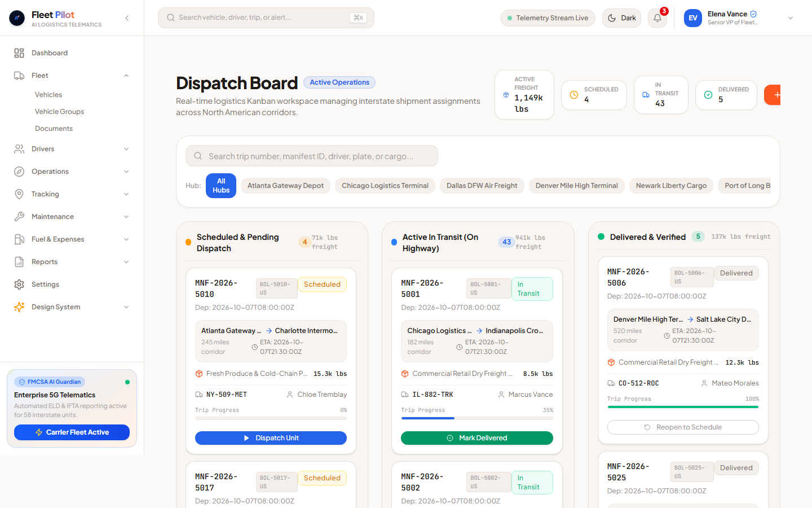Toggle the Telemetry Stream Live indicator

[x=548, y=18]
